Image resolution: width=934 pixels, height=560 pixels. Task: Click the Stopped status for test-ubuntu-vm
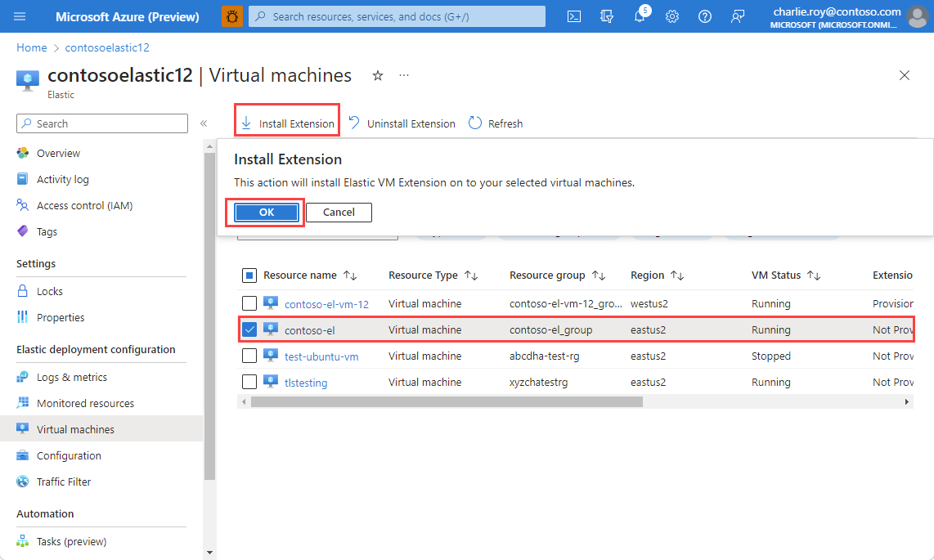point(770,356)
